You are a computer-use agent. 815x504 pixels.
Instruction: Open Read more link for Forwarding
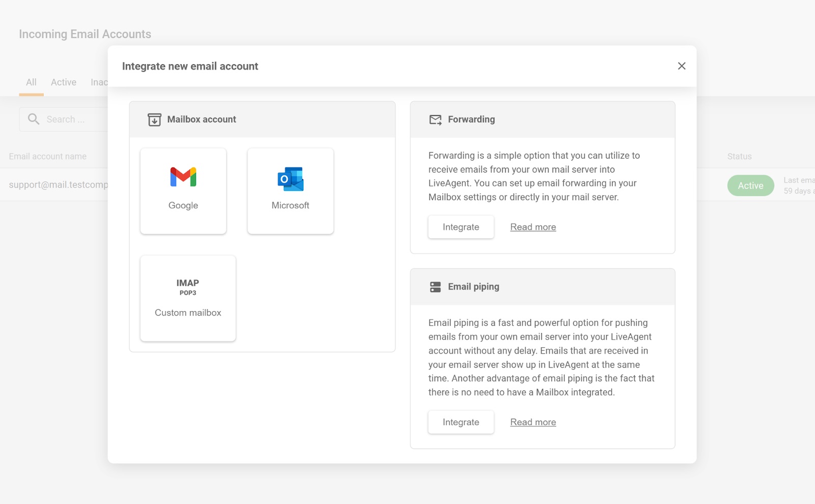533,227
